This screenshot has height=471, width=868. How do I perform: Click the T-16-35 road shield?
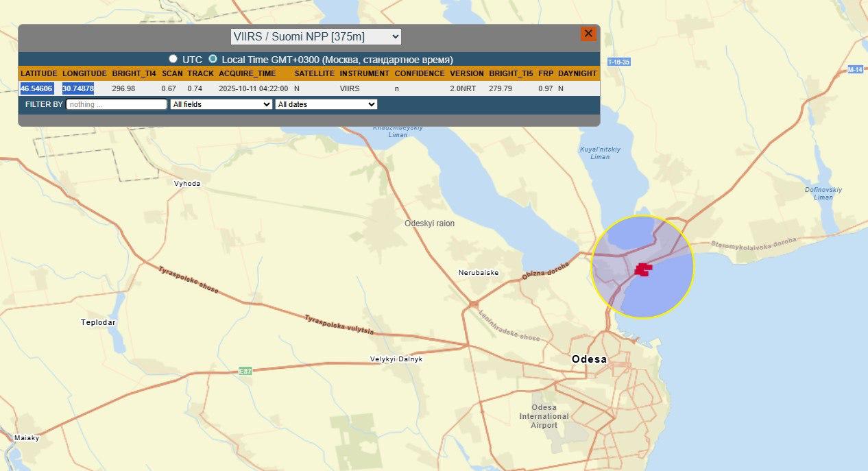pyautogui.click(x=618, y=62)
